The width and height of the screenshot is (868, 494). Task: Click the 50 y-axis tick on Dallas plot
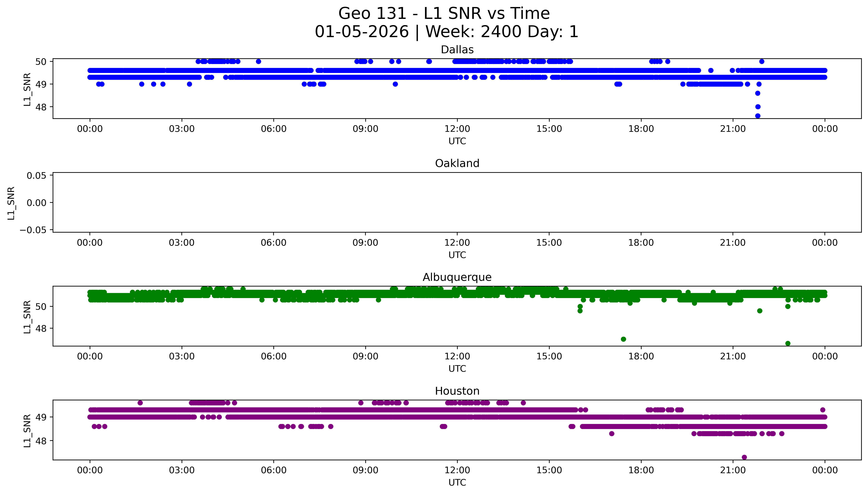[40, 62]
